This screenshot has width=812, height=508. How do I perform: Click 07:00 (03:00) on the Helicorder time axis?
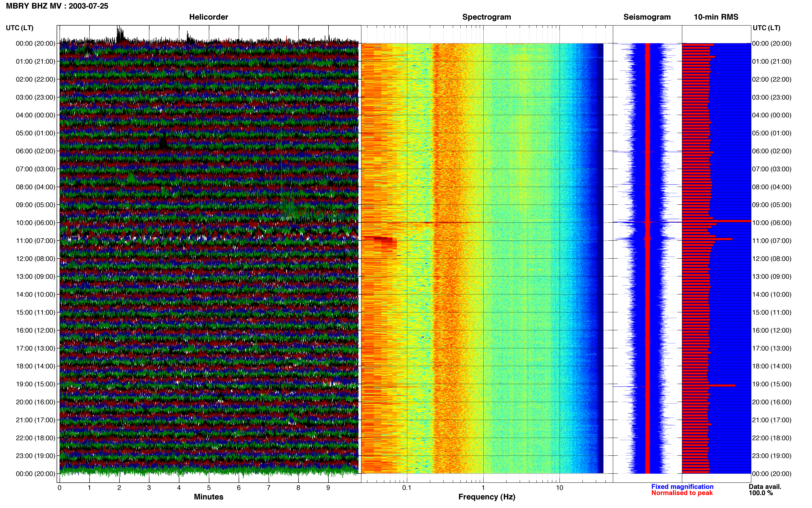point(36,169)
